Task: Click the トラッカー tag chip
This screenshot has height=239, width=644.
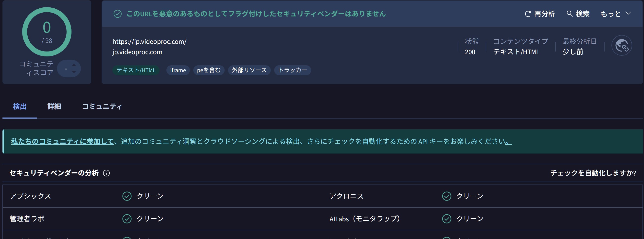Action: pos(292,70)
